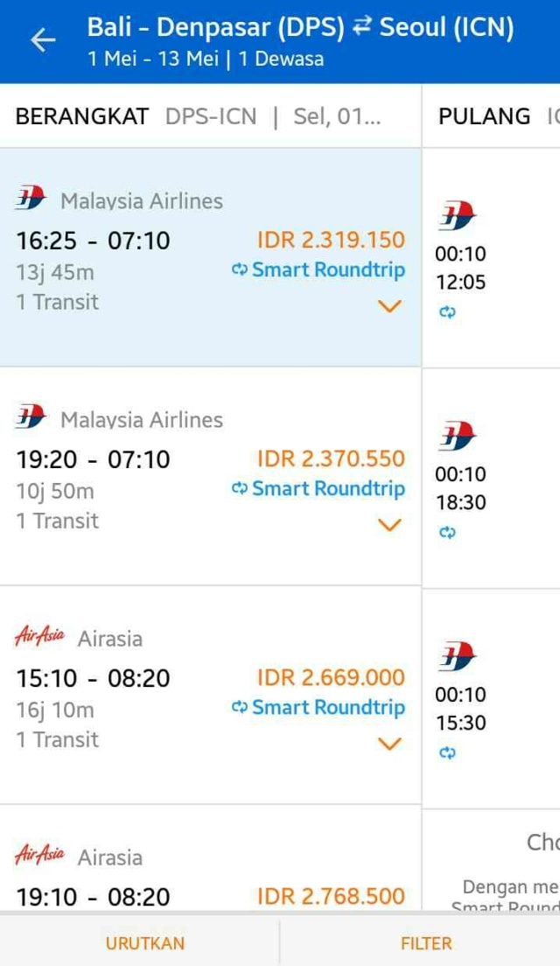
Task: Select the IDR 2.669.000 price
Action: click(x=330, y=676)
